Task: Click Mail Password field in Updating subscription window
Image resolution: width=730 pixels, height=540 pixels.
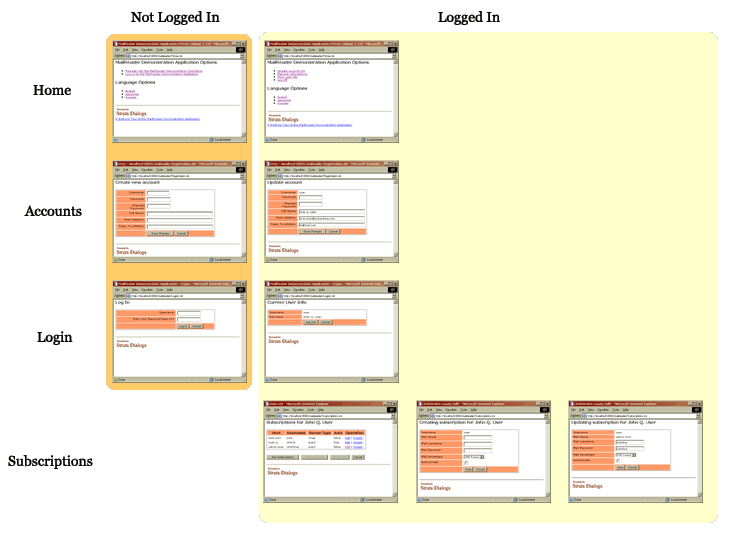Action: point(629,449)
